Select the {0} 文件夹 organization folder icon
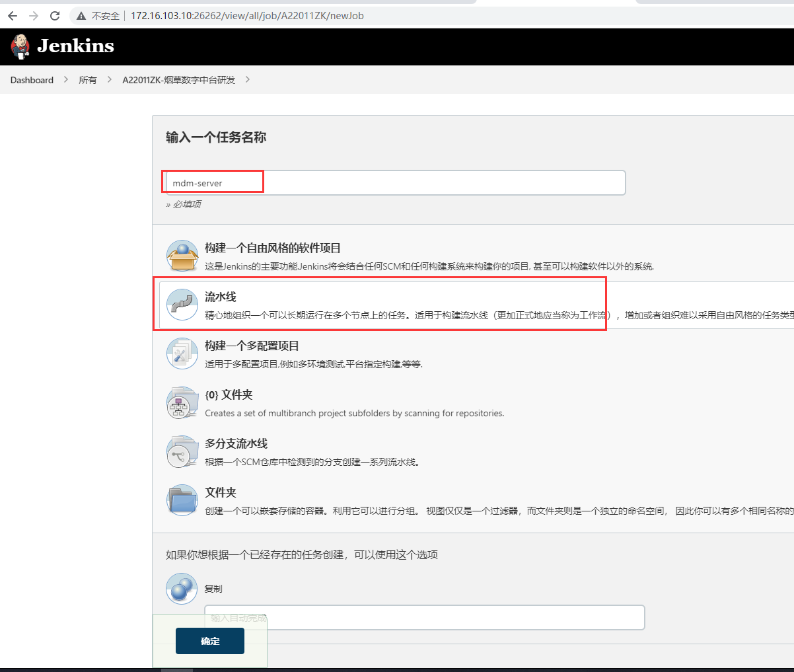Viewport: 794px width, 672px height. (182, 402)
